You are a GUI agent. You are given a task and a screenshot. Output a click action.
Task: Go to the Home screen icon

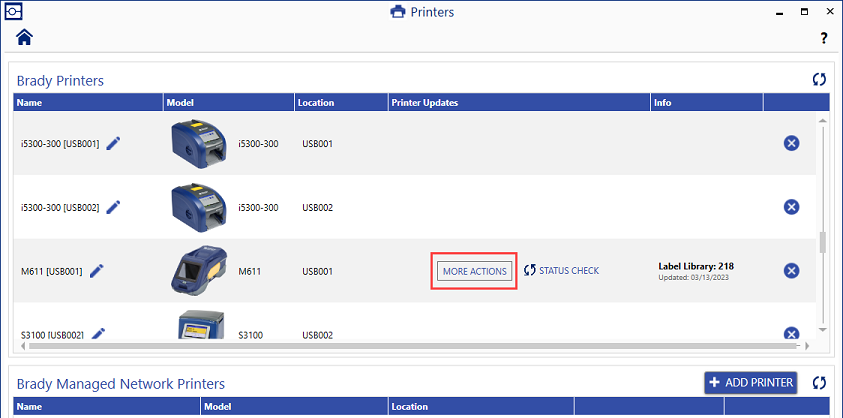coord(25,37)
